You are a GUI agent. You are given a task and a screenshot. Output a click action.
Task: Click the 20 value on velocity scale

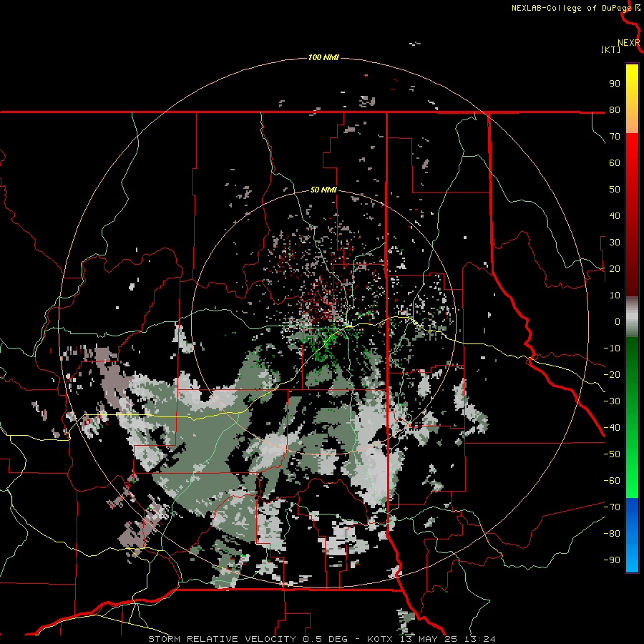pos(615,268)
